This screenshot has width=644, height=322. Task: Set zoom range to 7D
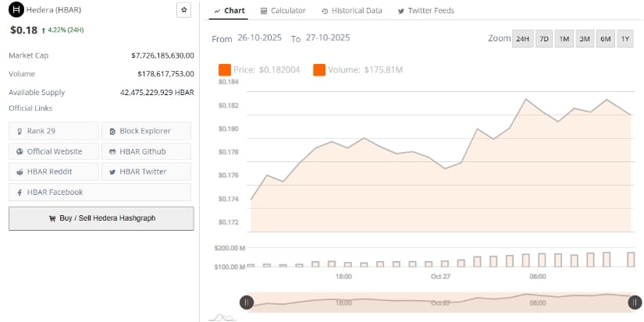click(544, 39)
